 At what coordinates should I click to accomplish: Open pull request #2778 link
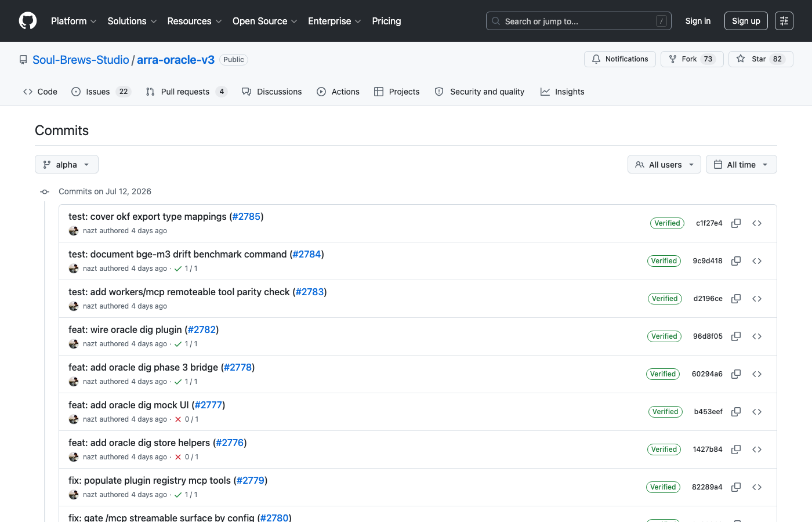[238, 367]
